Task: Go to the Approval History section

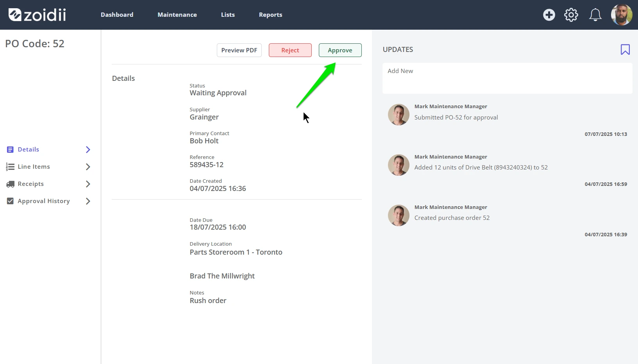Action: pyautogui.click(x=44, y=201)
